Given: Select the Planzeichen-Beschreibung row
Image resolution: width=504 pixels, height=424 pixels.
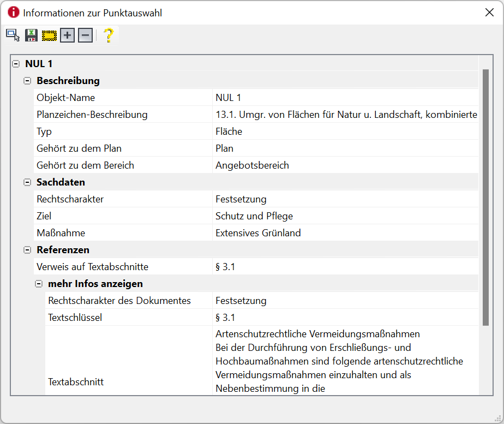Looking at the screenshot, I should 92,115.
